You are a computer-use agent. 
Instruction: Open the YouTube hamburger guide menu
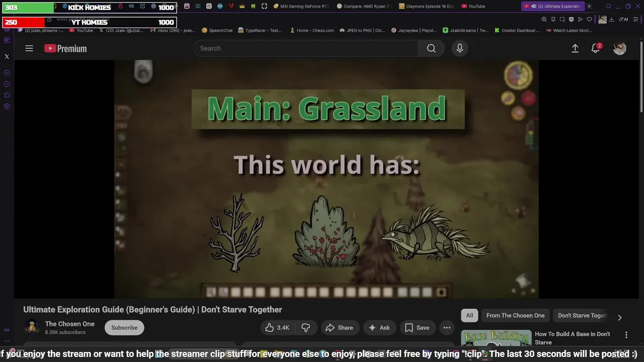[x=29, y=48]
